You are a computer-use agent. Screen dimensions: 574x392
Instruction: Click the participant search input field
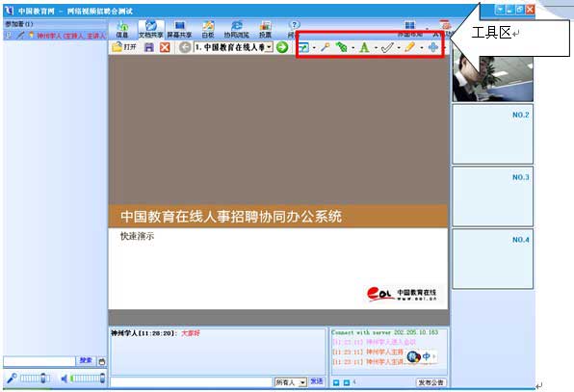tap(39, 361)
